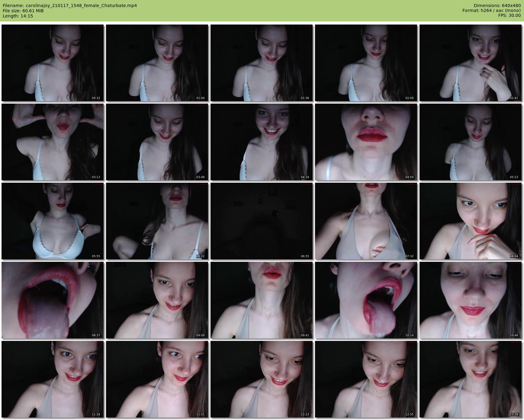This screenshot has width=524, height=420.
Task: Choose the last thumbnail at 13:28
Action: (470, 379)
